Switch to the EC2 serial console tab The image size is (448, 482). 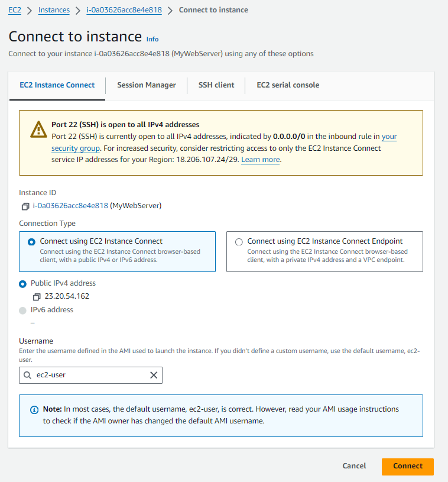click(288, 85)
